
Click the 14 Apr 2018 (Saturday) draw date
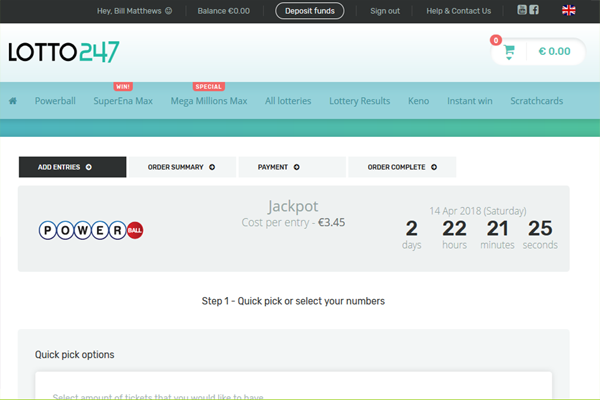pyautogui.click(x=478, y=211)
